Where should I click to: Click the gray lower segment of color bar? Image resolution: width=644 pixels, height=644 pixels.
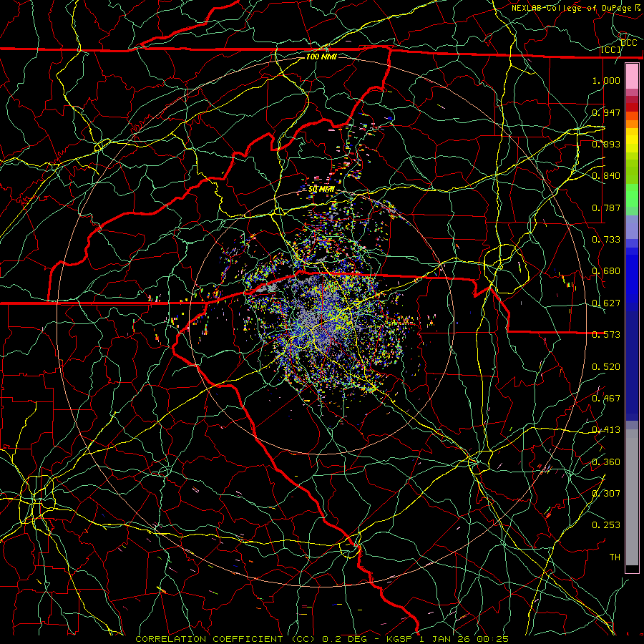coord(632,497)
